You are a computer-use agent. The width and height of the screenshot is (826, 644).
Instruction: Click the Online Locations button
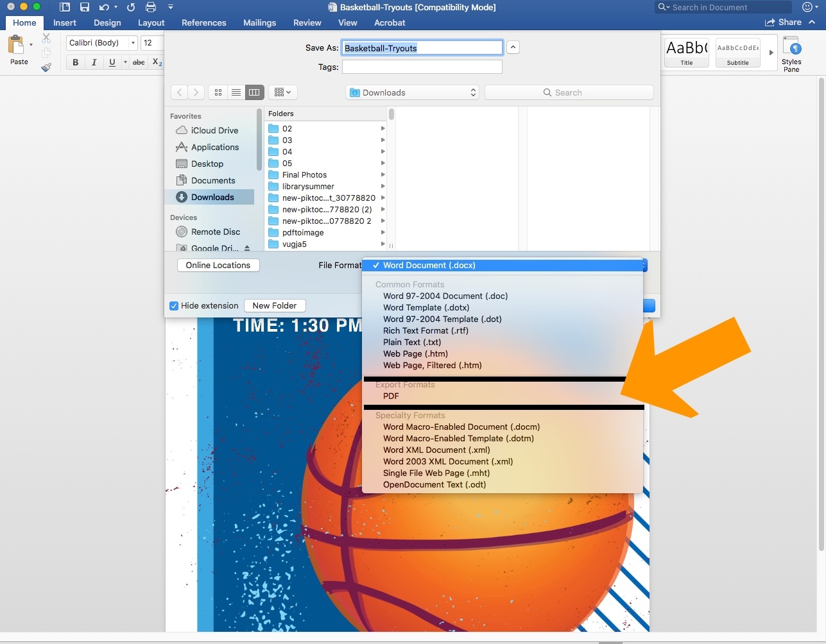(x=218, y=266)
